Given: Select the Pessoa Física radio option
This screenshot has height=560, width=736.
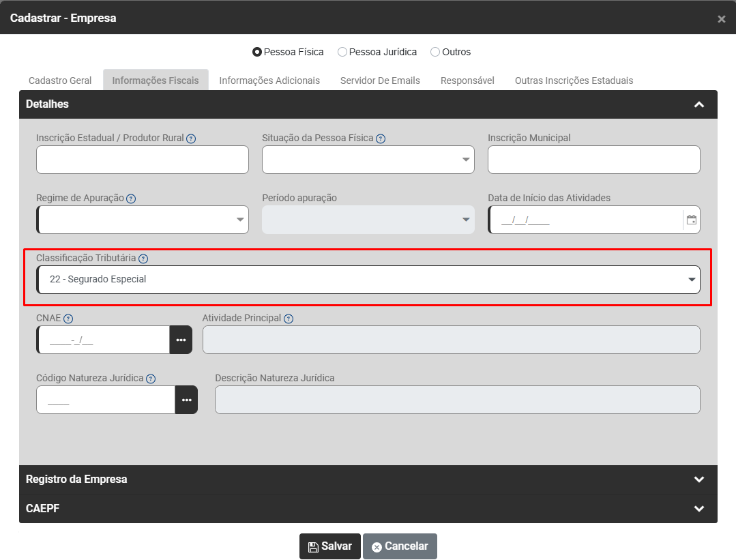Looking at the screenshot, I should 257,52.
